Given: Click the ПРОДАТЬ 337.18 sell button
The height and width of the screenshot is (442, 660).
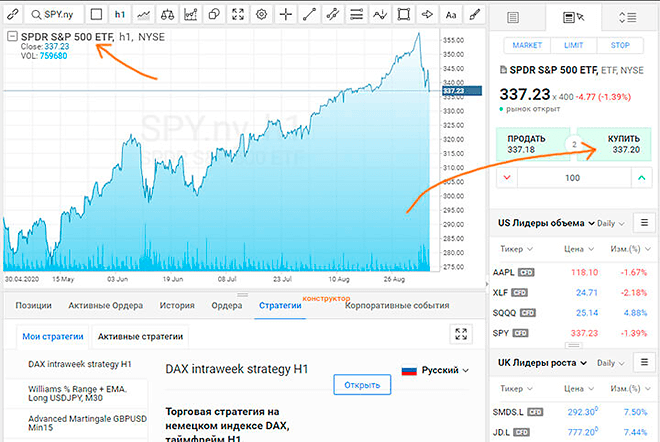Looking at the screenshot, I should click(x=532, y=144).
